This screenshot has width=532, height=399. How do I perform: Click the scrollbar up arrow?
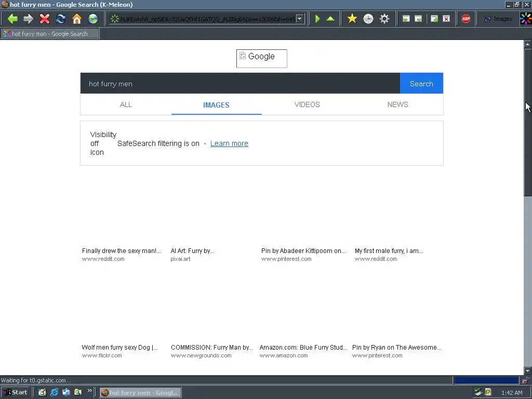pos(528,44)
